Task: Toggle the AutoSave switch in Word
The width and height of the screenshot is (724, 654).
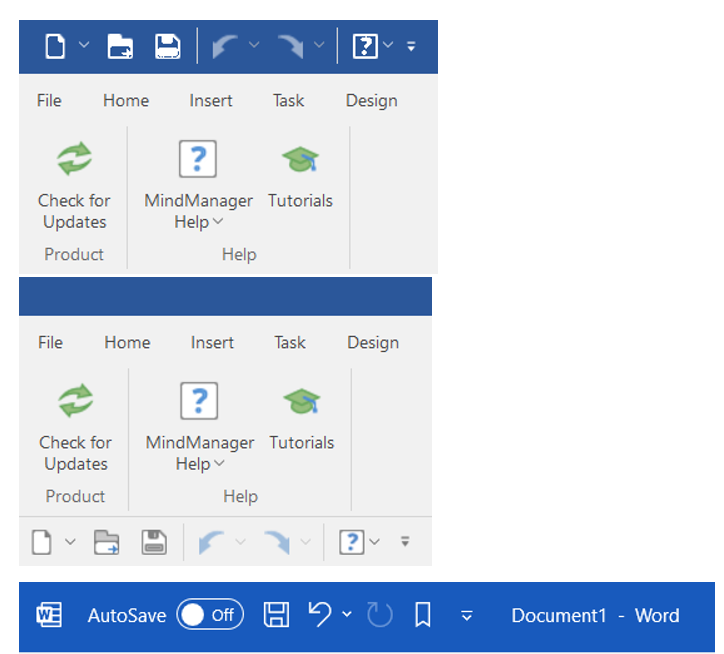Action: [210, 615]
